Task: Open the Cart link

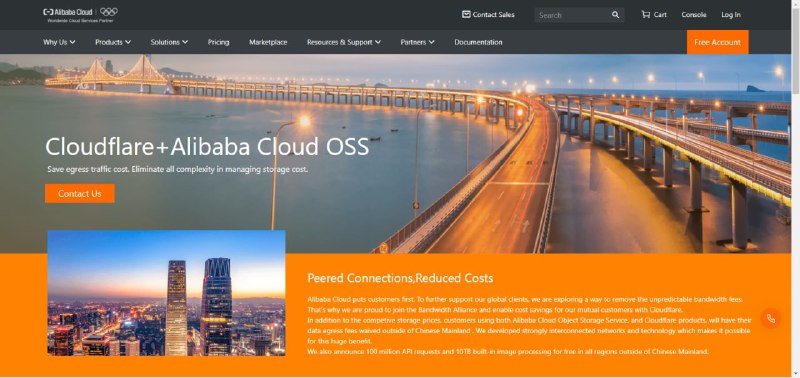Action: pyautogui.click(x=654, y=14)
